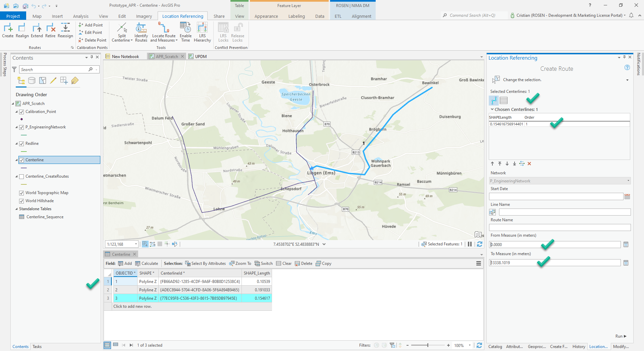Click the Enable Time tool
This screenshot has height=351, width=644.
coord(185,33)
